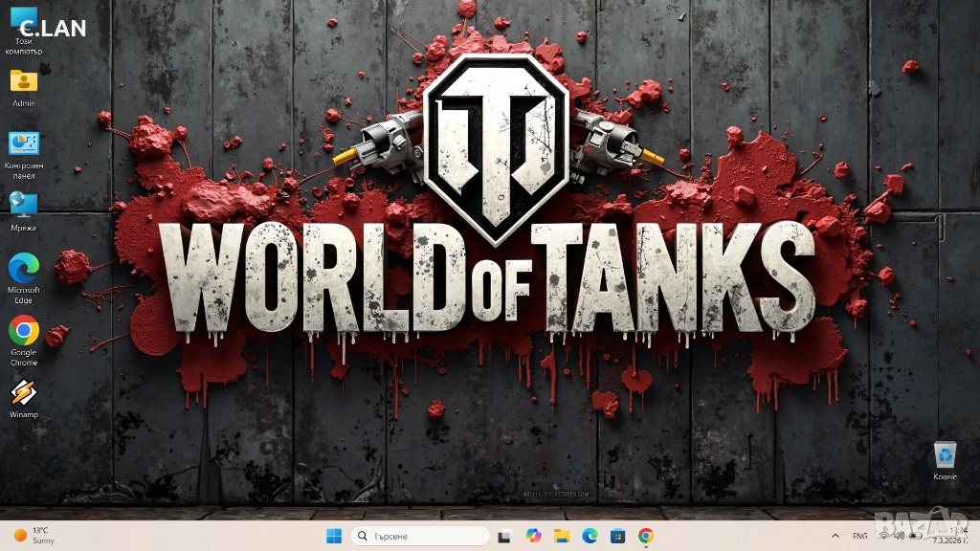Select the Winamp desktop shortcut
This screenshot has width=980, height=551.
click(x=24, y=393)
